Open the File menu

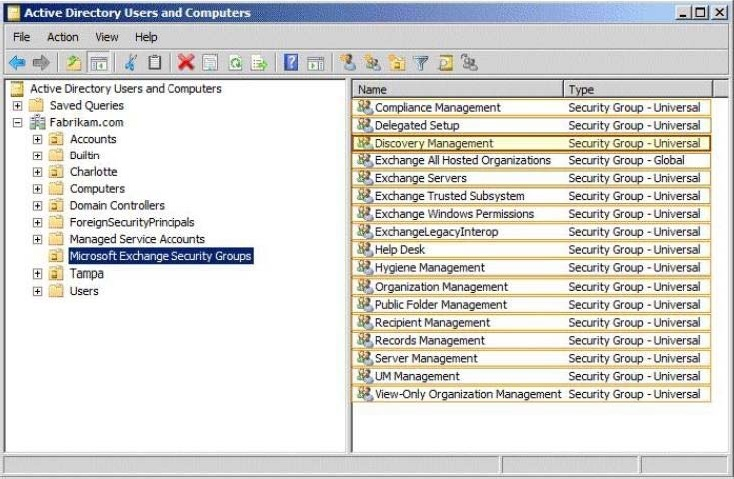click(x=22, y=37)
